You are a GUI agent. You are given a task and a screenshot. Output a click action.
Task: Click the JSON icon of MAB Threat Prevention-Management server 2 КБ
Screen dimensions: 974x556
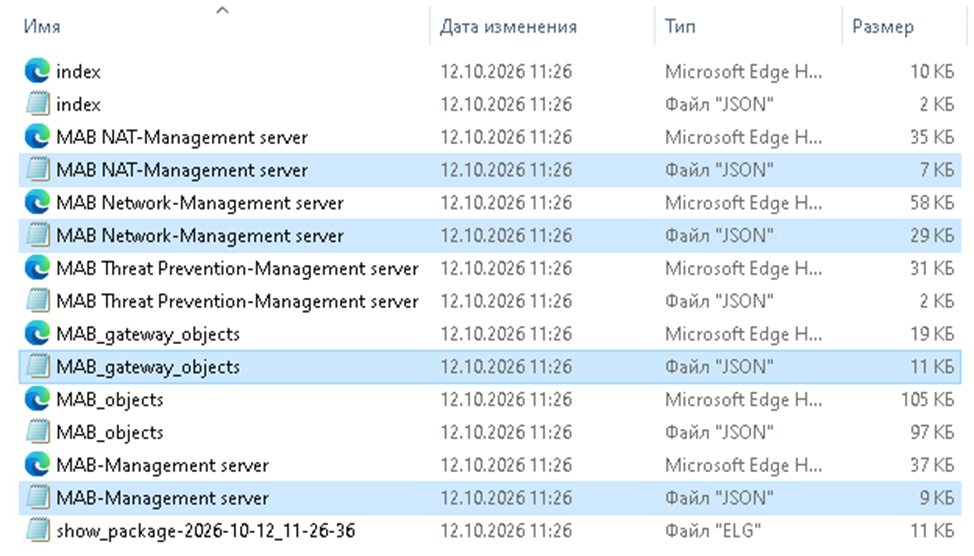(37, 301)
